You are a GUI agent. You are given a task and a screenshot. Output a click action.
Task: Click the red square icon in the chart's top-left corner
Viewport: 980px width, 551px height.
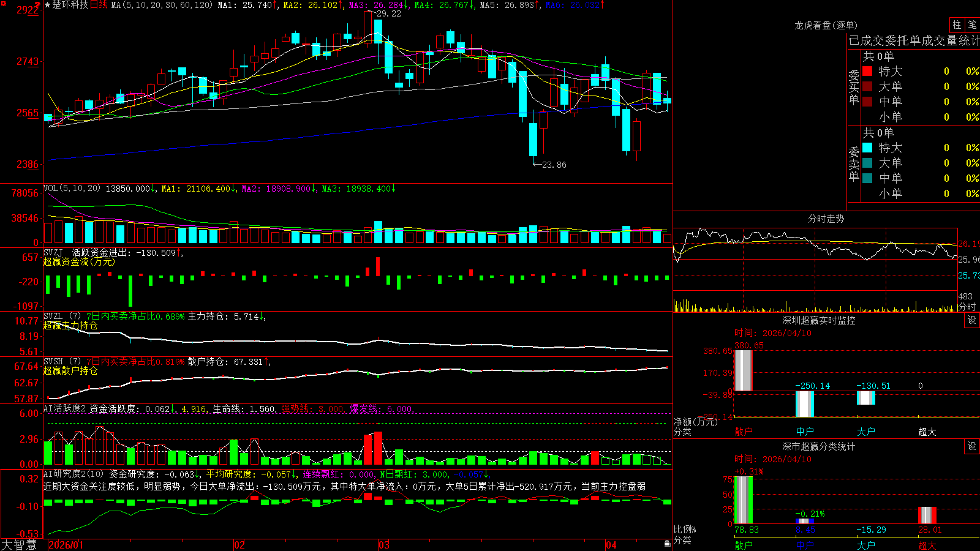tap(2, 3)
